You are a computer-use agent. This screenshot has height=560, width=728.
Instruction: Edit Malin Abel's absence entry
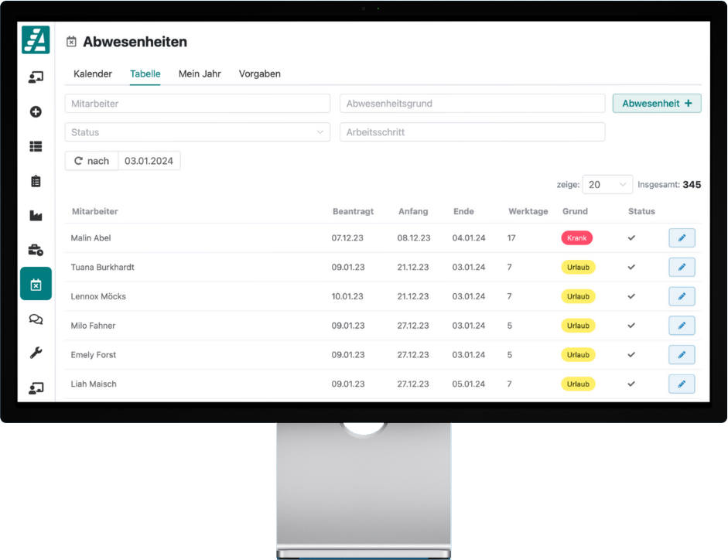(682, 238)
